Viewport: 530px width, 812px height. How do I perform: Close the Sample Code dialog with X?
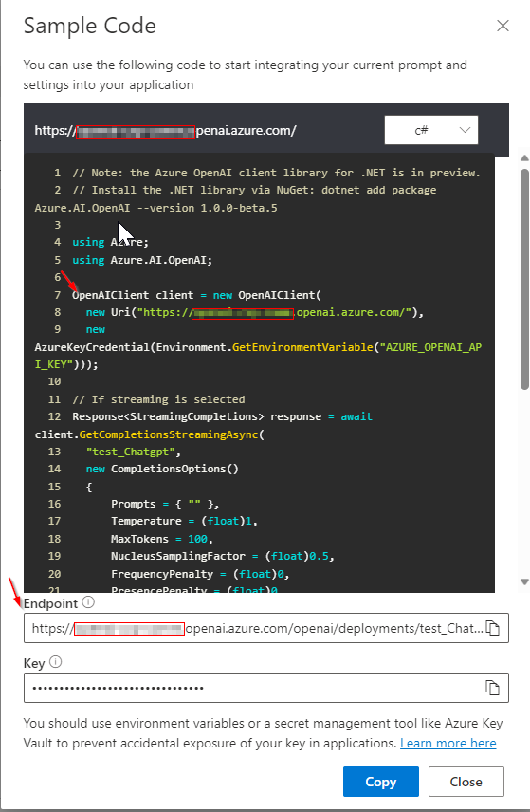click(503, 26)
